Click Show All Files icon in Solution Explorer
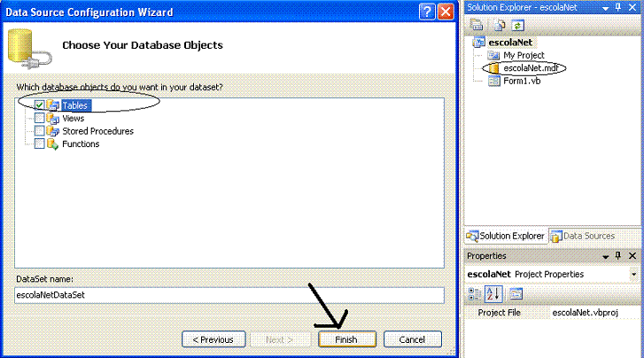Image resolution: width=644 pixels, height=358 pixels. tap(499, 26)
